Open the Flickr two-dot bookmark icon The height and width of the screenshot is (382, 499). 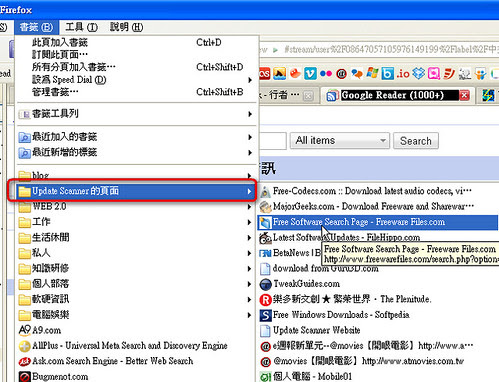[x=326, y=74]
